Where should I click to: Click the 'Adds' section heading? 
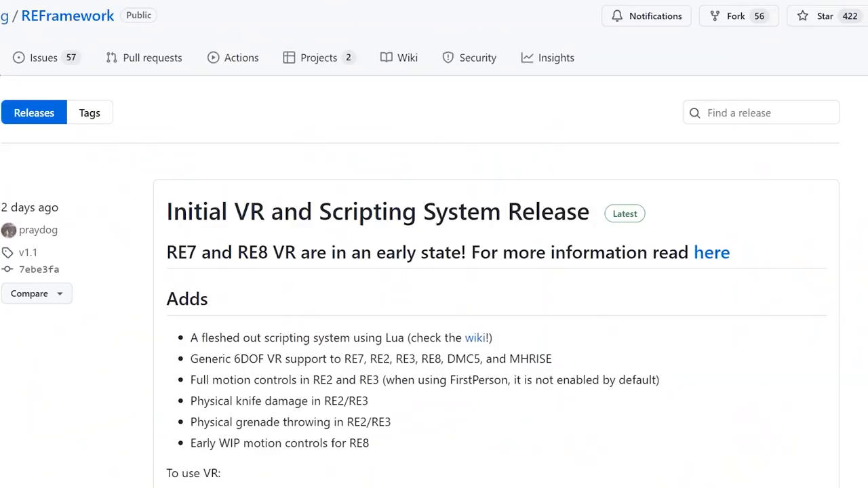coord(187,299)
